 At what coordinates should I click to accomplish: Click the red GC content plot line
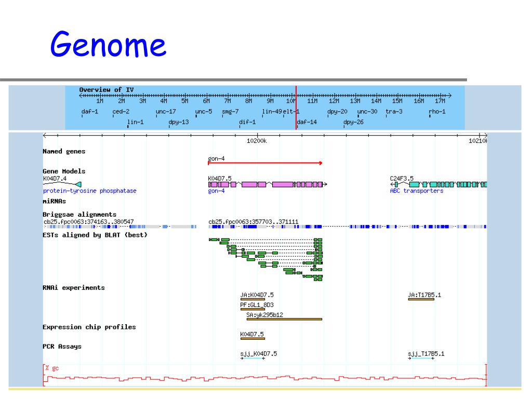tap(264, 378)
